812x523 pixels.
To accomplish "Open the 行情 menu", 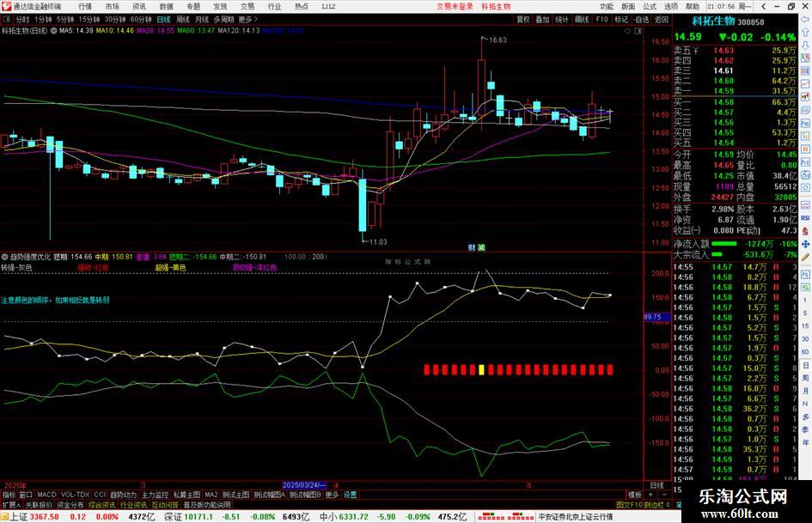I will pos(85,6).
